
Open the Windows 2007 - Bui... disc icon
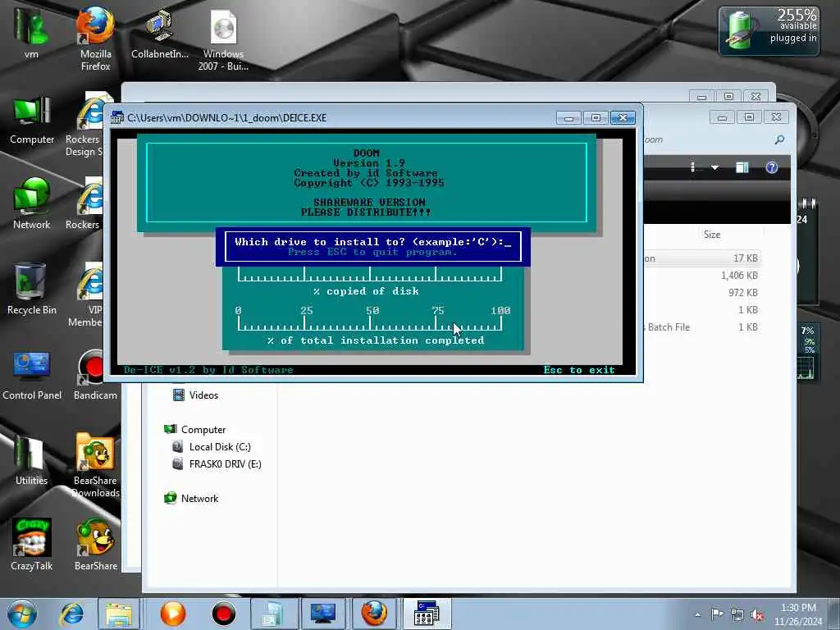(x=223, y=40)
